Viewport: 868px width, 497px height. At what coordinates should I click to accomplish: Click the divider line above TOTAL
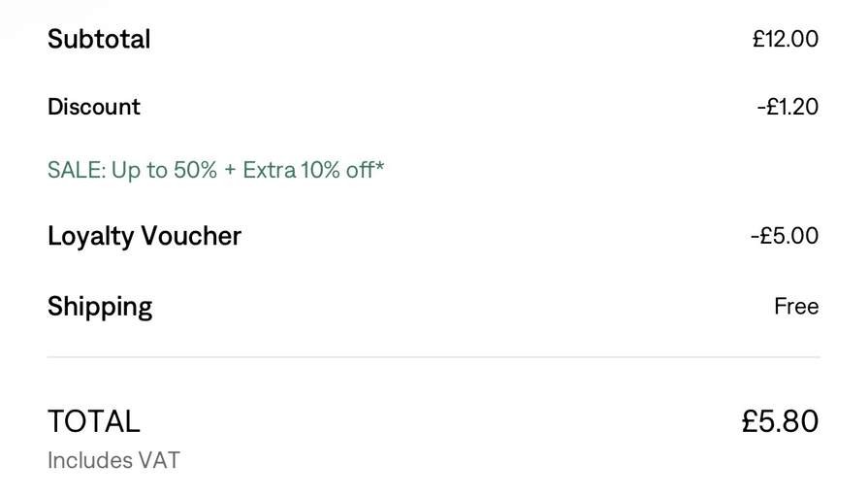(x=434, y=357)
